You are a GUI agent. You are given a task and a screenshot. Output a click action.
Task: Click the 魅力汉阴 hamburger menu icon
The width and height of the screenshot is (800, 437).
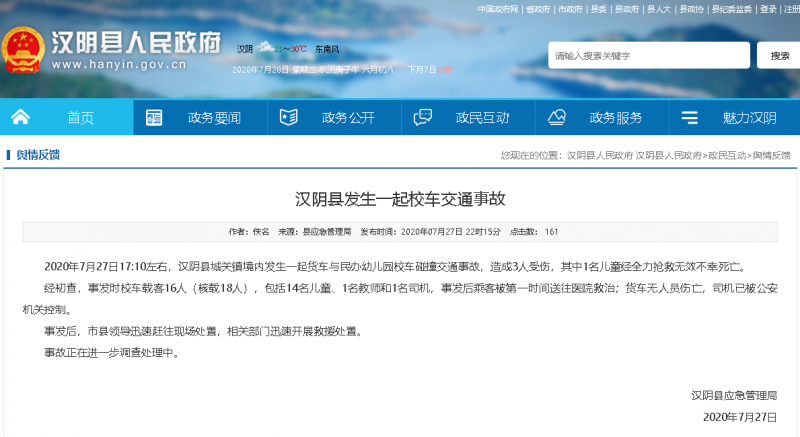pyautogui.click(x=690, y=117)
